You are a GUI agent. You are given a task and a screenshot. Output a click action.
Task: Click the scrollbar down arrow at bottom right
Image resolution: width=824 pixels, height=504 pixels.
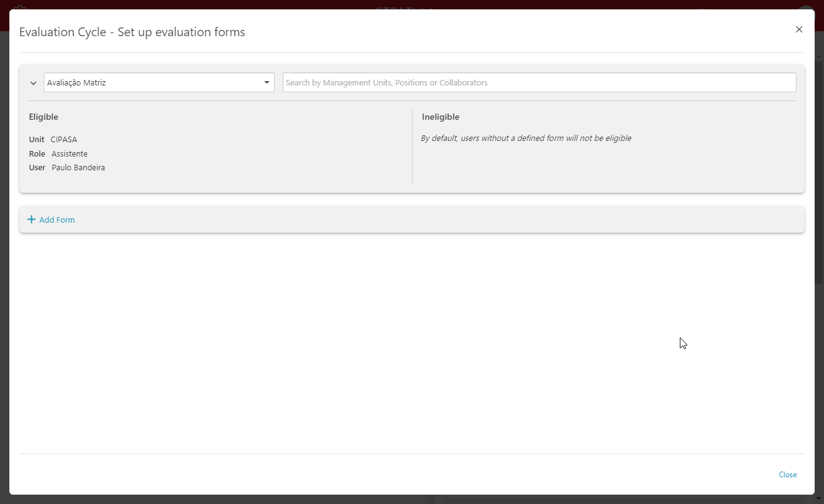click(x=819, y=499)
